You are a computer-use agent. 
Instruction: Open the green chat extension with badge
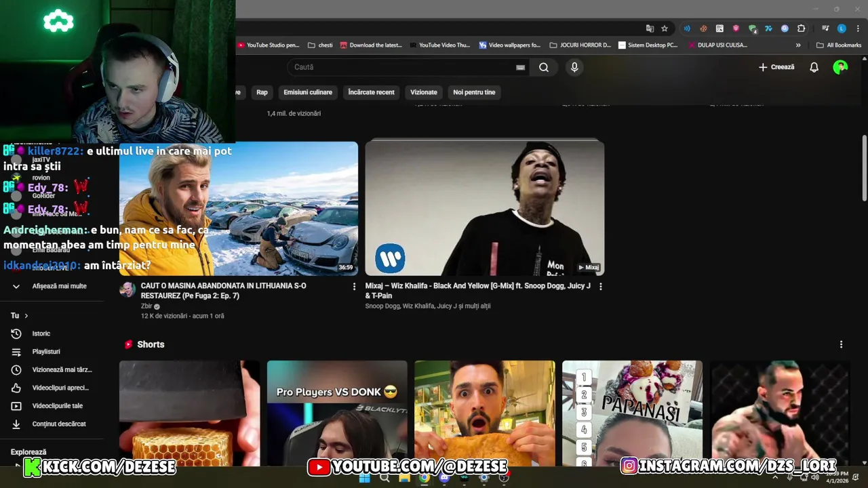(x=752, y=28)
